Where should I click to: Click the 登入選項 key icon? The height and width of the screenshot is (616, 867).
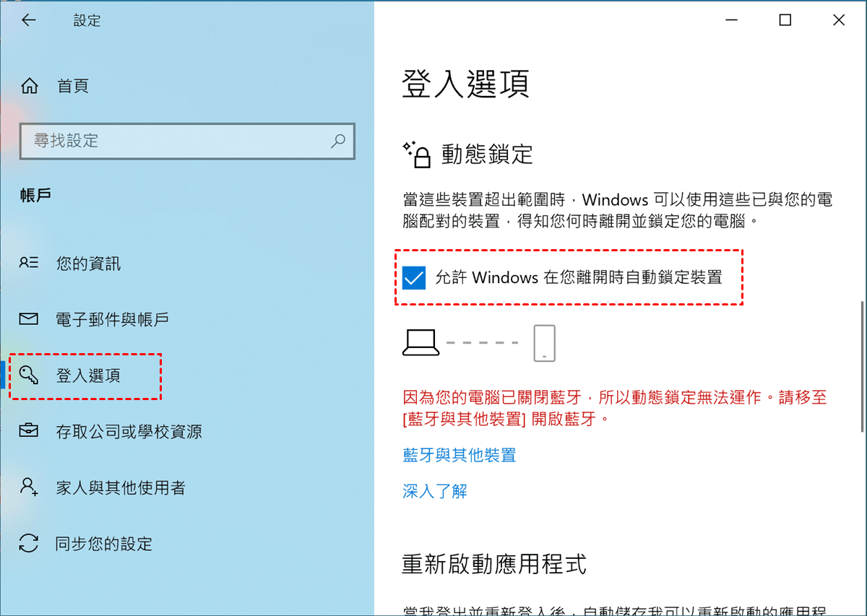(x=29, y=375)
